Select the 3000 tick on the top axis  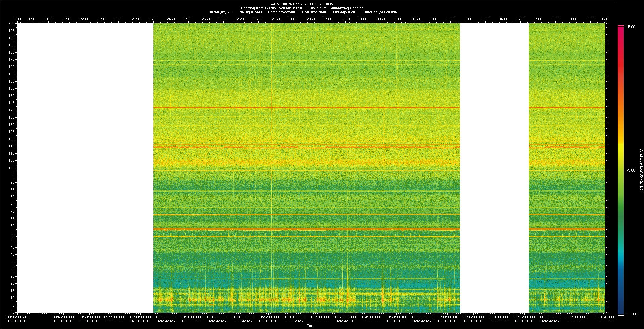click(x=363, y=19)
